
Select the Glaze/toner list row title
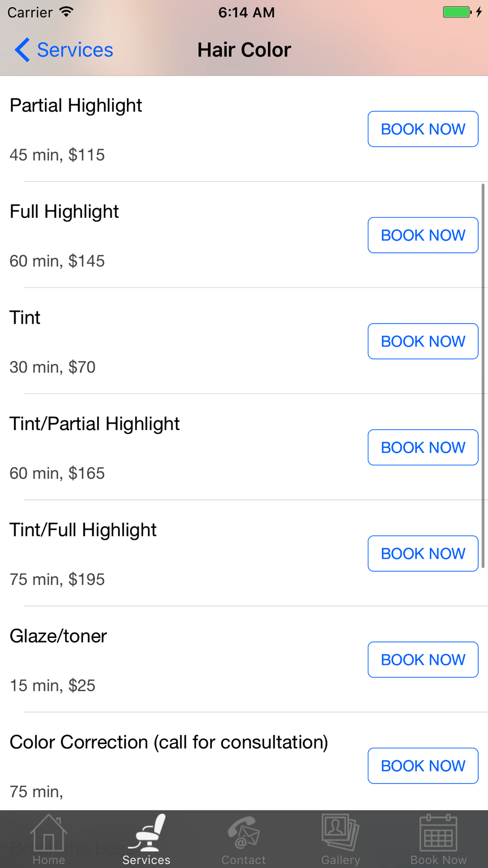coord(58,636)
